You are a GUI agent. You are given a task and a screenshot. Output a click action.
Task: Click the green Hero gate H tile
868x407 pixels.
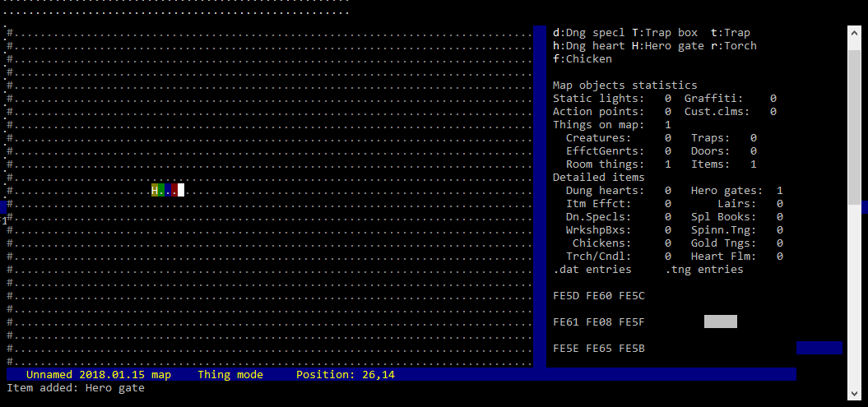point(155,191)
